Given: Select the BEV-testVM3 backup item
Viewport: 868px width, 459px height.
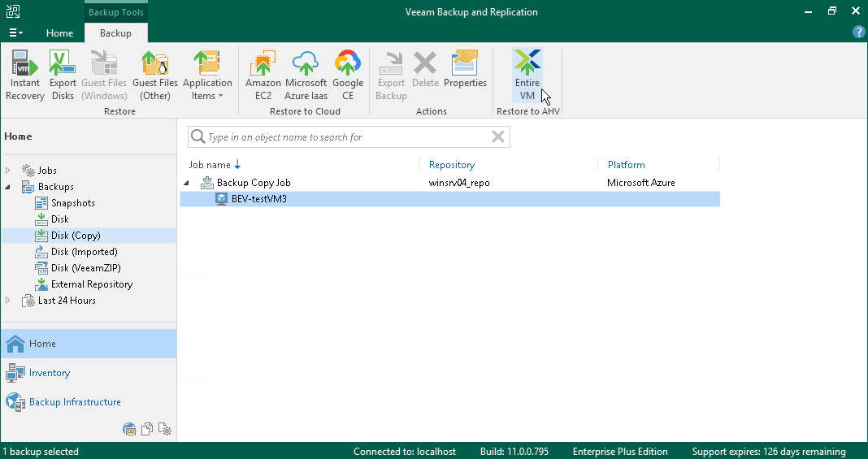Looking at the screenshot, I should [449, 199].
